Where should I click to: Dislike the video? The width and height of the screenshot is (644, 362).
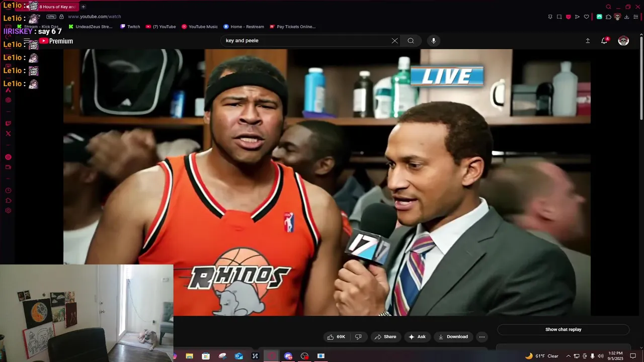click(x=358, y=337)
